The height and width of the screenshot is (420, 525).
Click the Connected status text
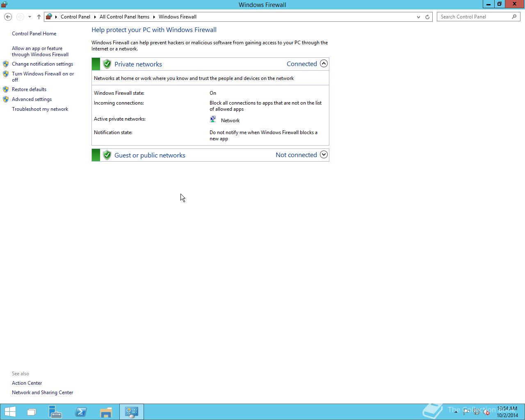[x=302, y=64]
